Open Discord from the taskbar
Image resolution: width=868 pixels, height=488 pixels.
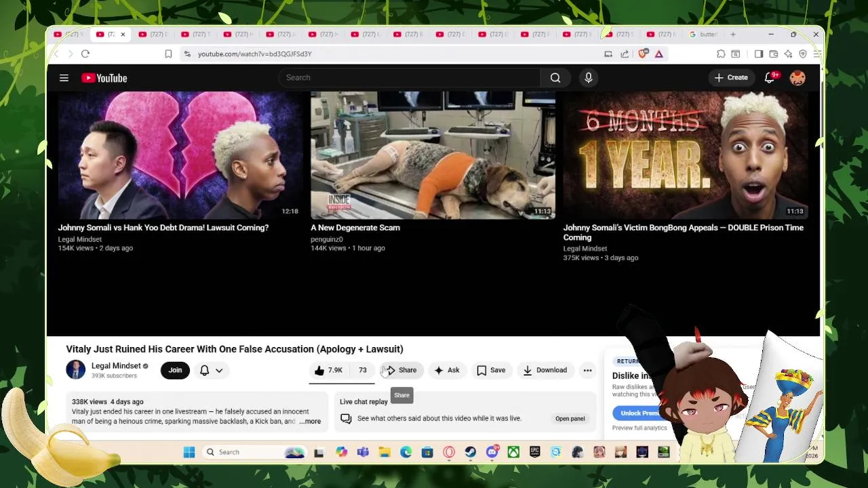tap(492, 452)
